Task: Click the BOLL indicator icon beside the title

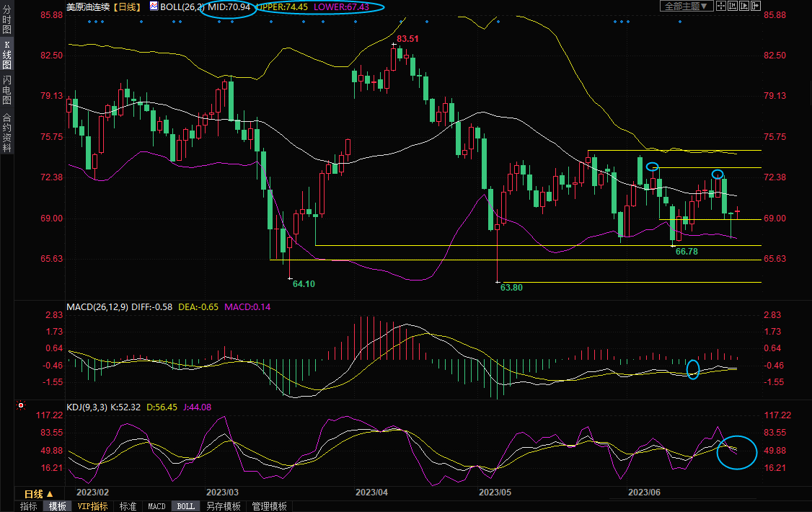Action: click(x=154, y=6)
